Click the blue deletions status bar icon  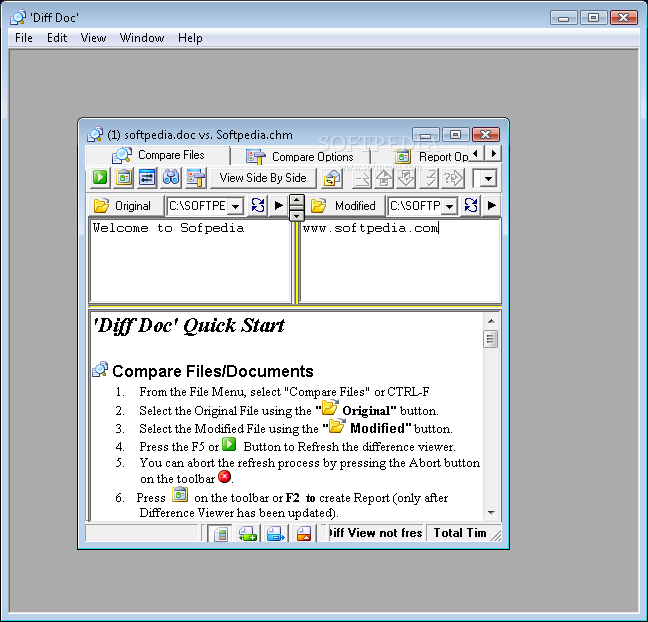(x=276, y=534)
